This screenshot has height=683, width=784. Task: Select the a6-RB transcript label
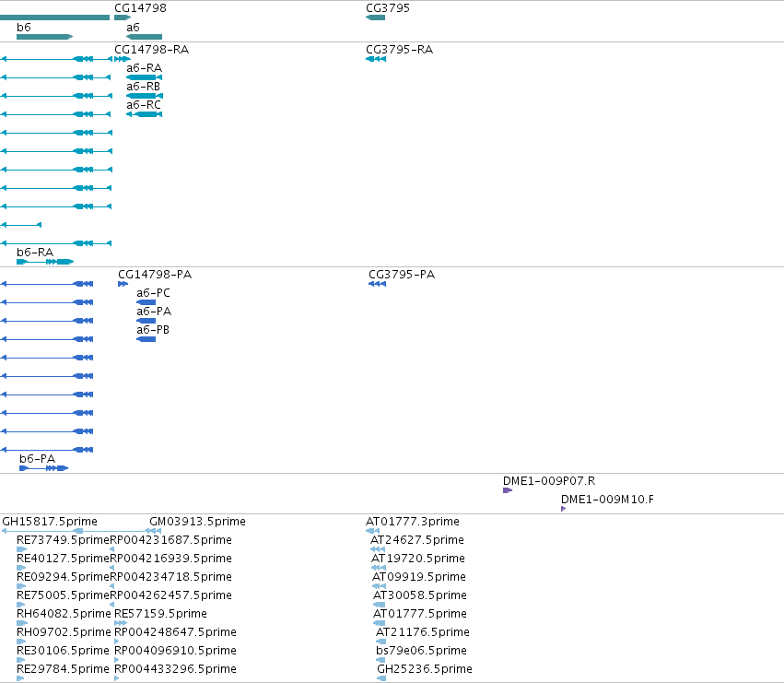pyautogui.click(x=144, y=87)
